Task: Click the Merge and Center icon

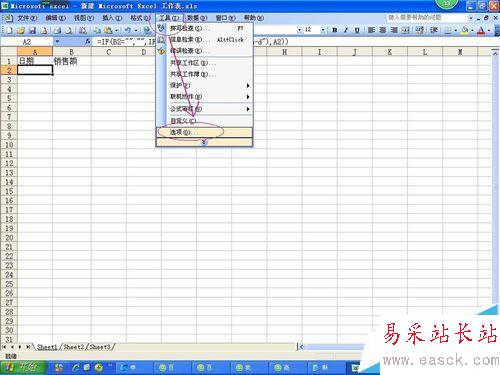Action: tap(405, 30)
